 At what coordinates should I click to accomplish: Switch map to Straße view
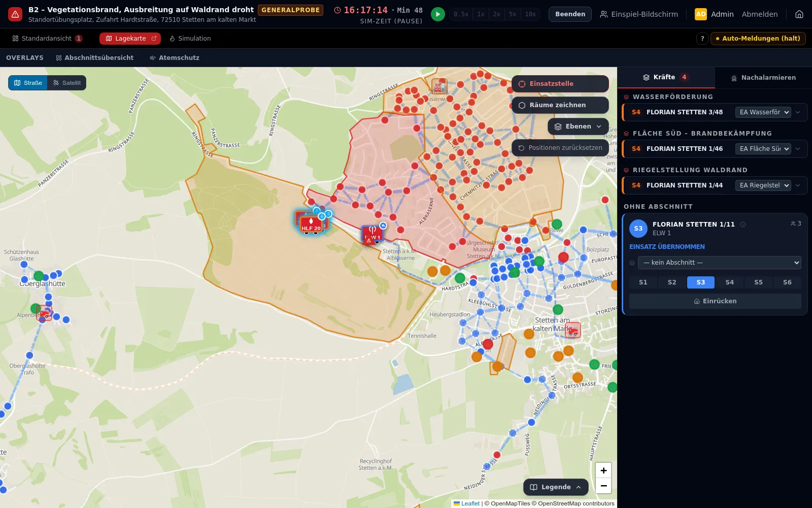click(28, 83)
